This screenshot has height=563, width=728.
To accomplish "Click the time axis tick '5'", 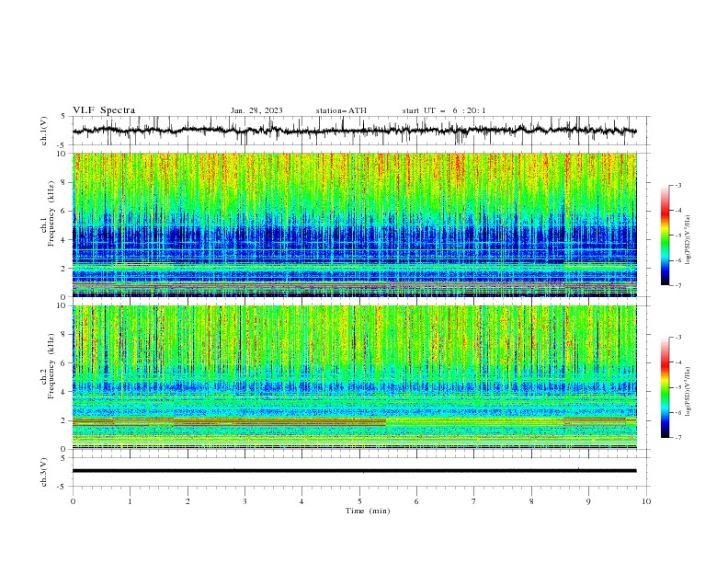I will click(x=359, y=501).
